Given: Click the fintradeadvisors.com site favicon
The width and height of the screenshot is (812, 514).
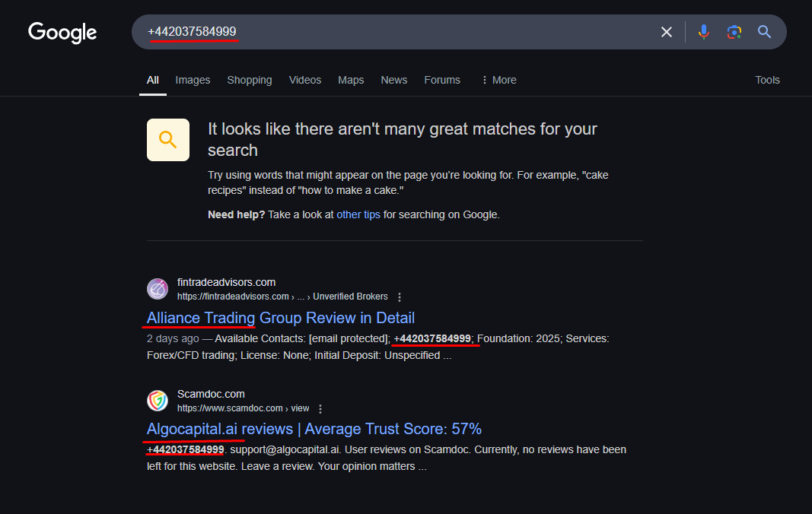Looking at the screenshot, I should tap(158, 289).
